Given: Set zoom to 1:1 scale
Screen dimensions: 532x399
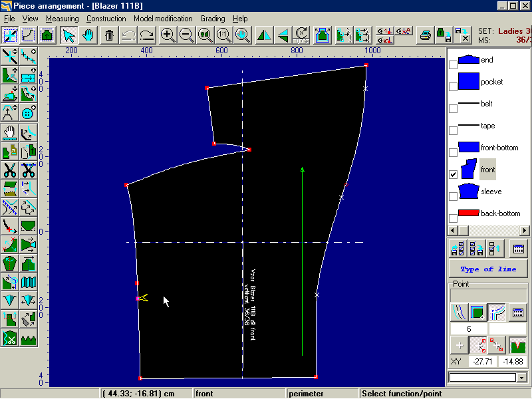Looking at the screenshot, I should pos(223,35).
